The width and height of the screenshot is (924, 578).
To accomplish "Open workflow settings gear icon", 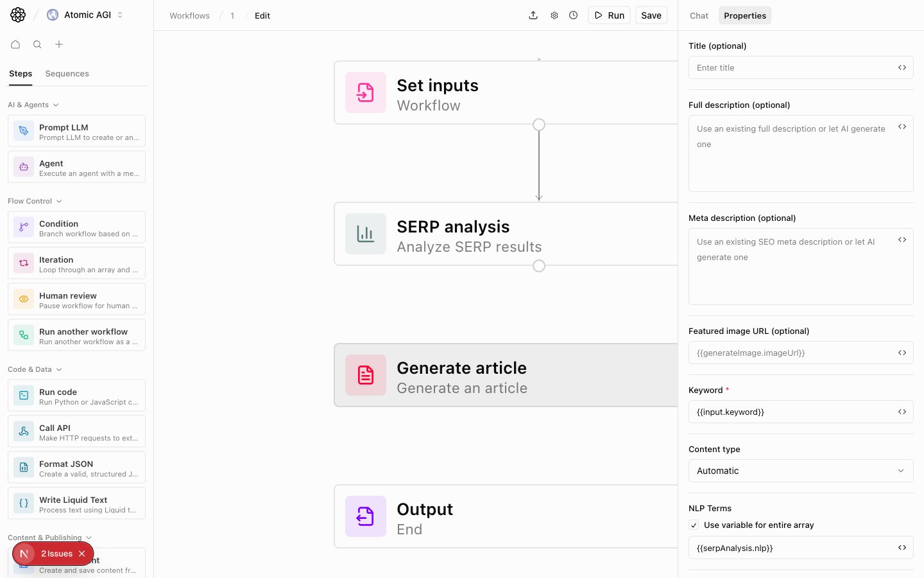I will [x=554, y=15].
